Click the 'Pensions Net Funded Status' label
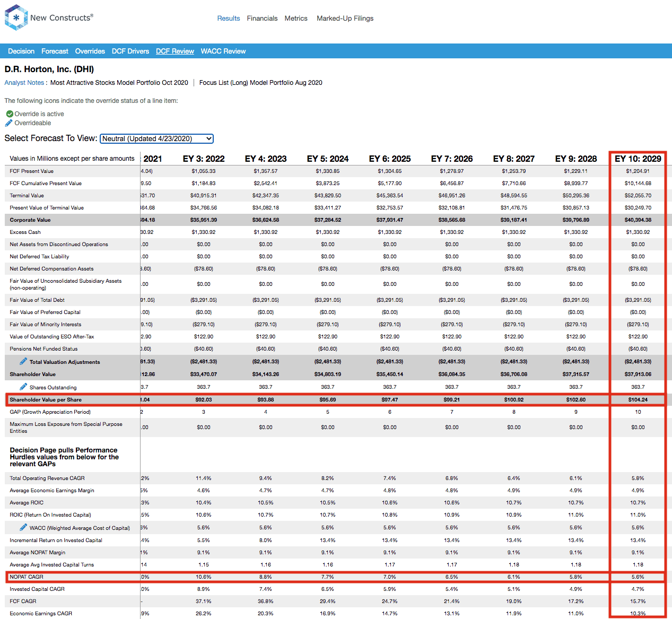This screenshot has width=672, height=619. click(43, 349)
